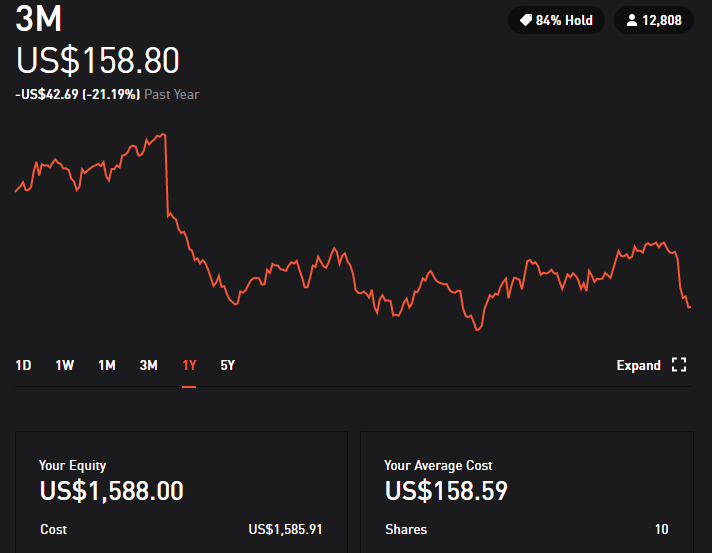Click the Past Year label

tap(172, 94)
